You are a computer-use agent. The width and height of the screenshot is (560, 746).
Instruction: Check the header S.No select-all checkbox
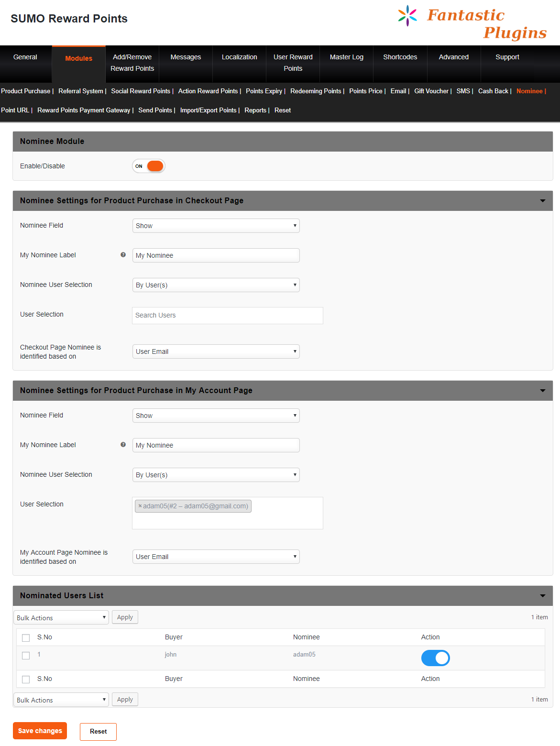(x=26, y=638)
